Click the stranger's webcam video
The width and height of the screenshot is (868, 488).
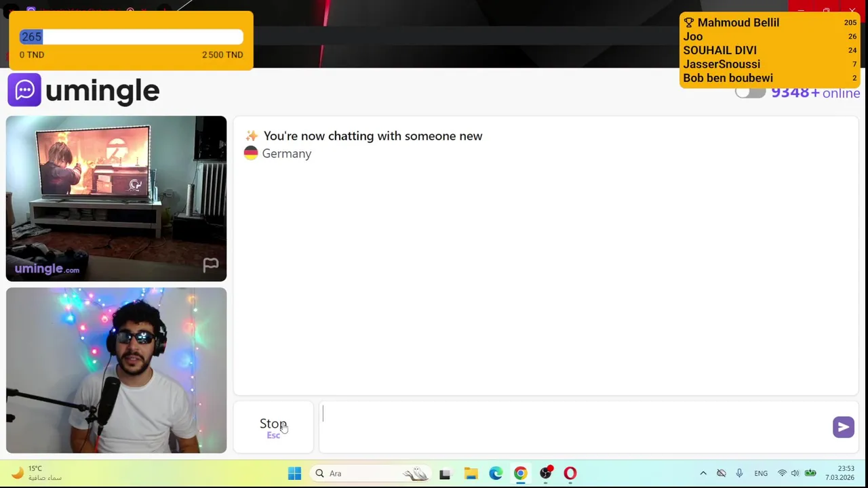[x=116, y=199]
